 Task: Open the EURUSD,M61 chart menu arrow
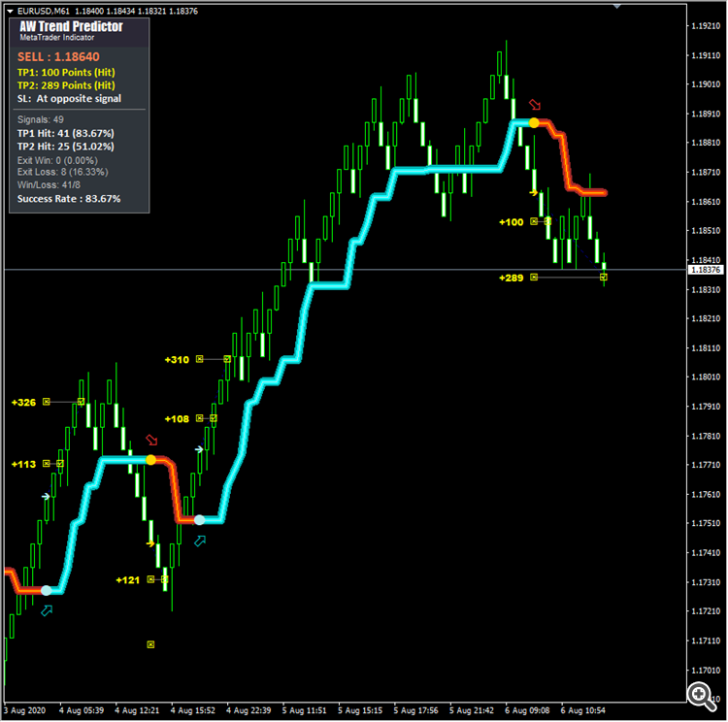pyautogui.click(x=10, y=11)
